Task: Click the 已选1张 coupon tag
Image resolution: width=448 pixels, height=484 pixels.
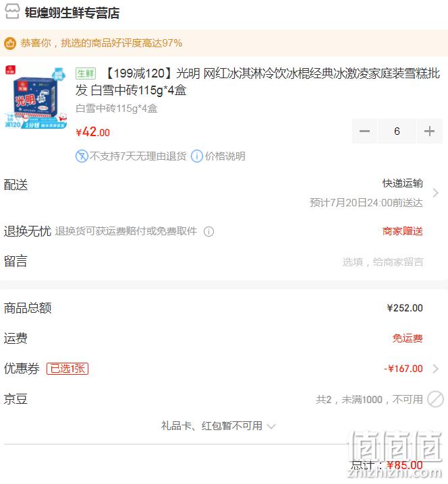Action: click(67, 369)
